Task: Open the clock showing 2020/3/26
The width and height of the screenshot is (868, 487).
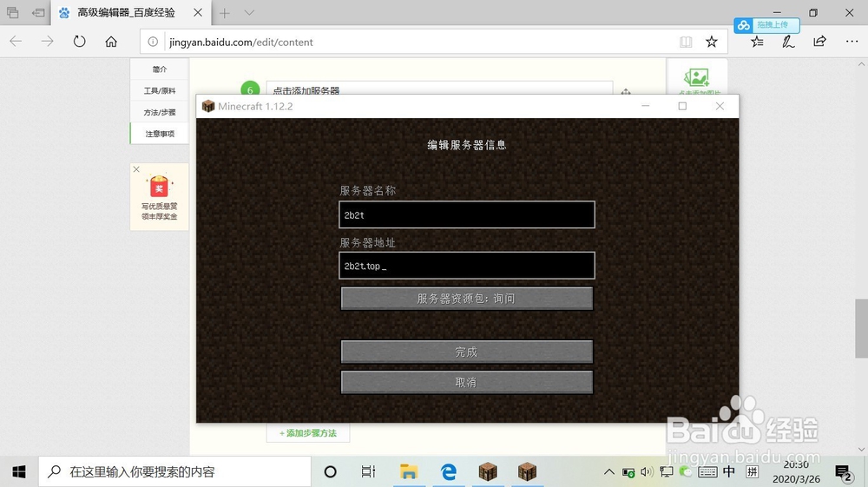Action: tap(796, 472)
